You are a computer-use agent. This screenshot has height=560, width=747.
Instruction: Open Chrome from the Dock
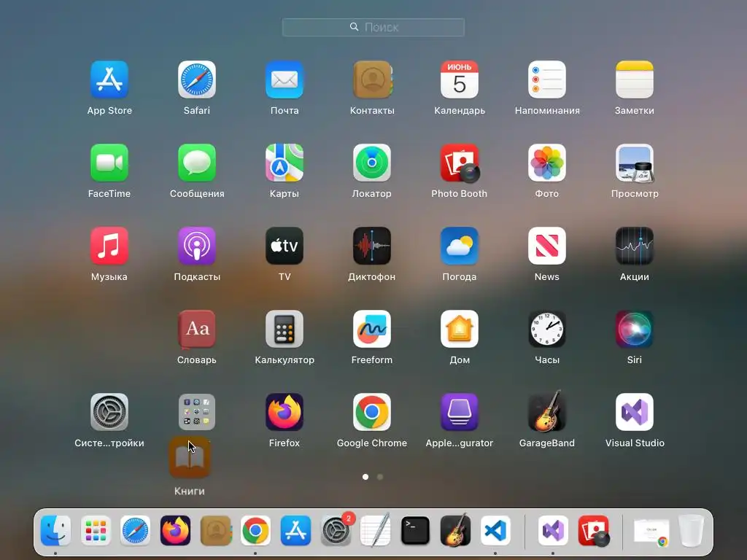point(255,531)
